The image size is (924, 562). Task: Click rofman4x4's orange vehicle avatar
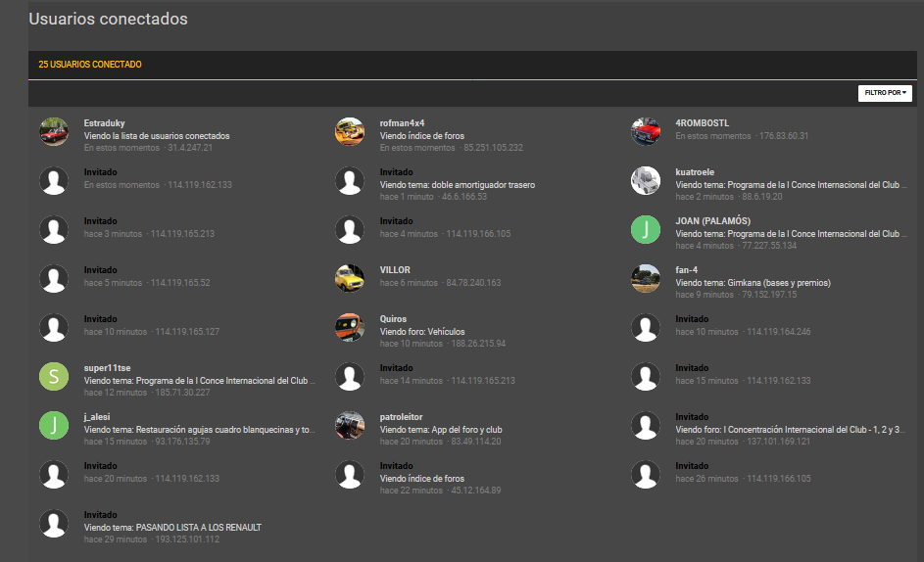(350, 131)
